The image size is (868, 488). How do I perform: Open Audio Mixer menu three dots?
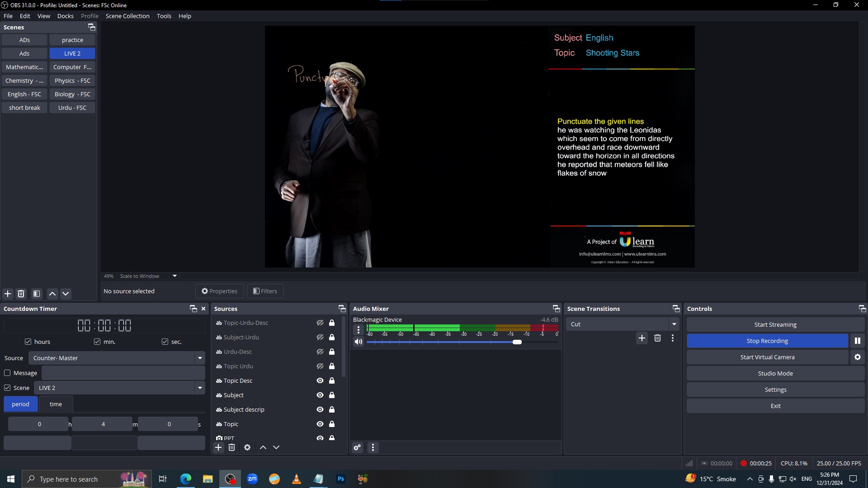(x=373, y=447)
